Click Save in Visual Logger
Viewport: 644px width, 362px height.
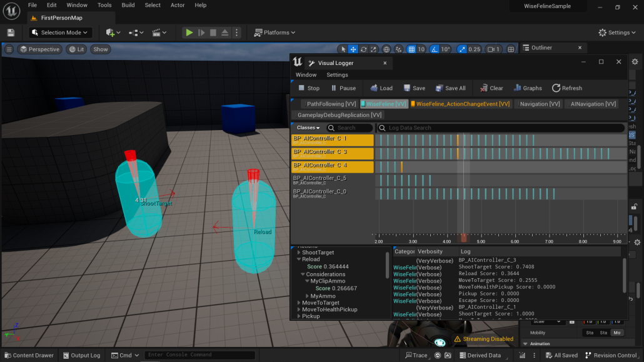point(415,88)
